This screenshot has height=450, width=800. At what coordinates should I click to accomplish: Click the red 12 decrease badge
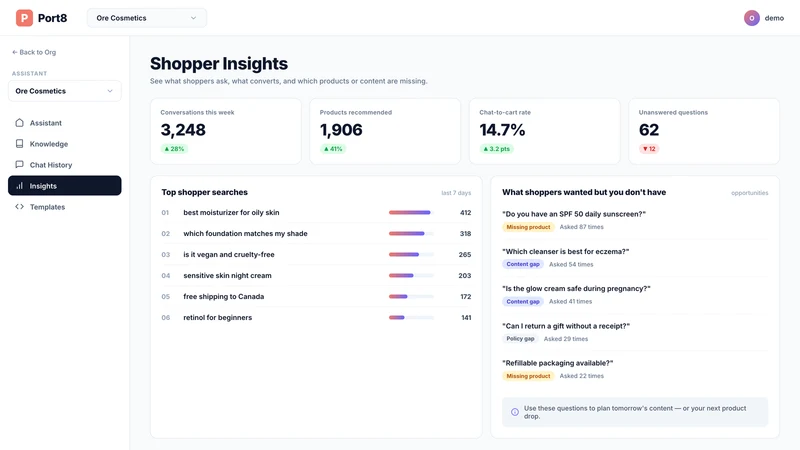(649, 149)
